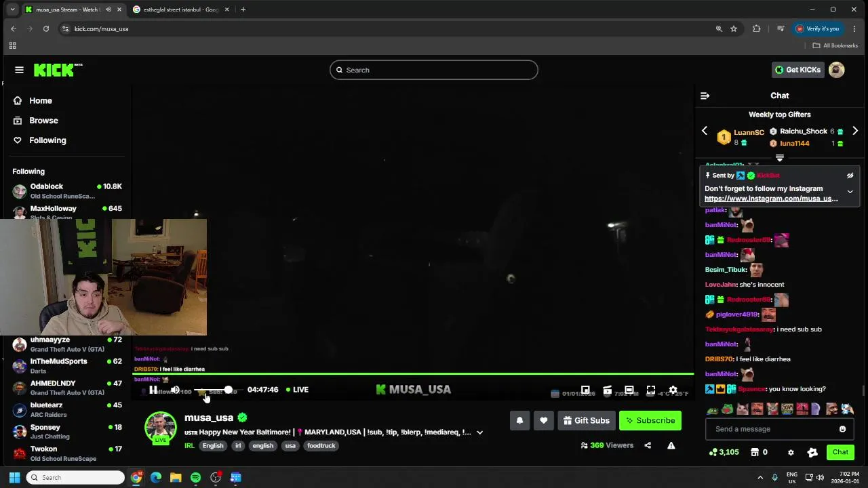Viewport: 868px width, 488px height.
Task: Open Twokon channel in Following list
Action: click(x=67, y=453)
